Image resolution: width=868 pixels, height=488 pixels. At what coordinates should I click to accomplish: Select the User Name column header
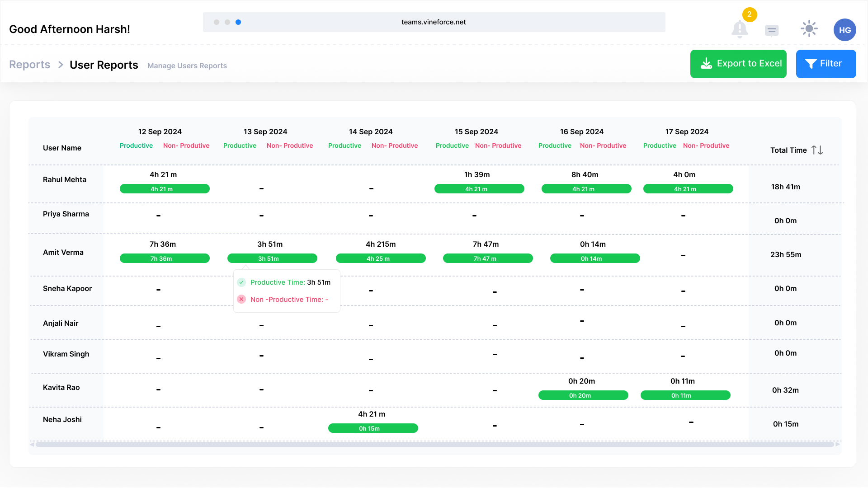click(62, 148)
